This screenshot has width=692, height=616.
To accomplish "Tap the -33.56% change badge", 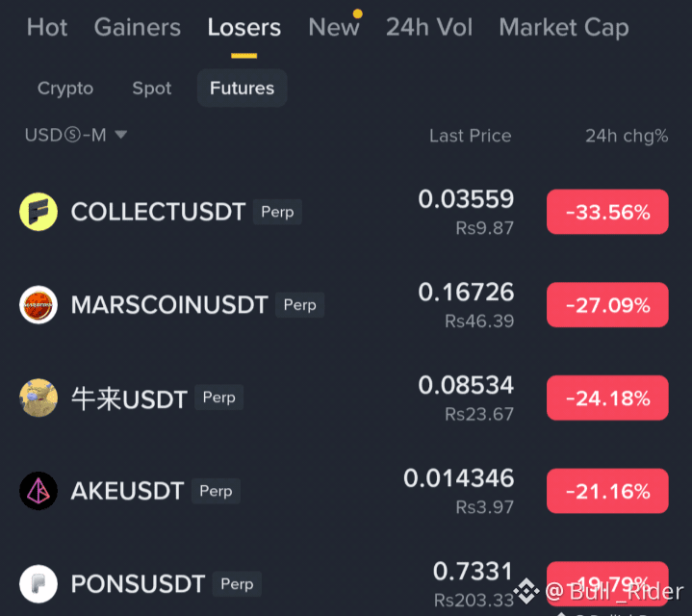I will point(607,212).
